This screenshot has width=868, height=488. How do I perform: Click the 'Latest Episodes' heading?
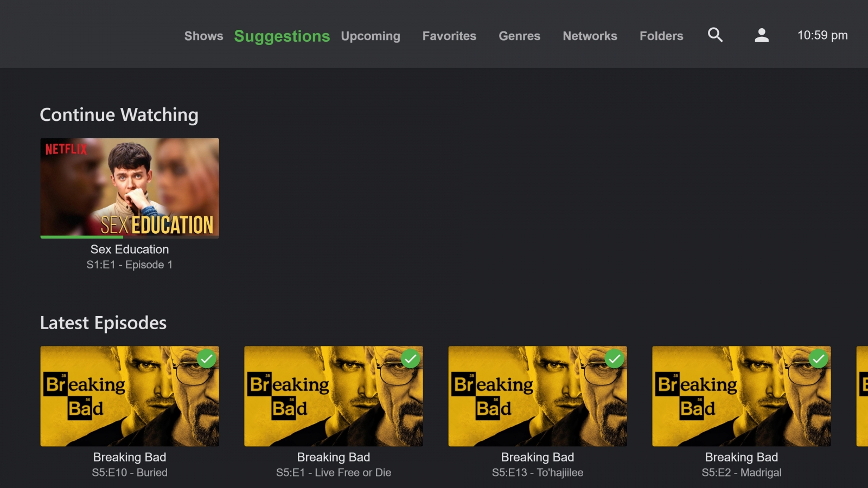pos(104,323)
